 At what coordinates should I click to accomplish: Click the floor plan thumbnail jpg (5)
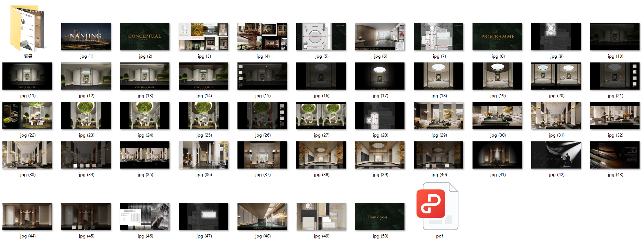click(321, 37)
